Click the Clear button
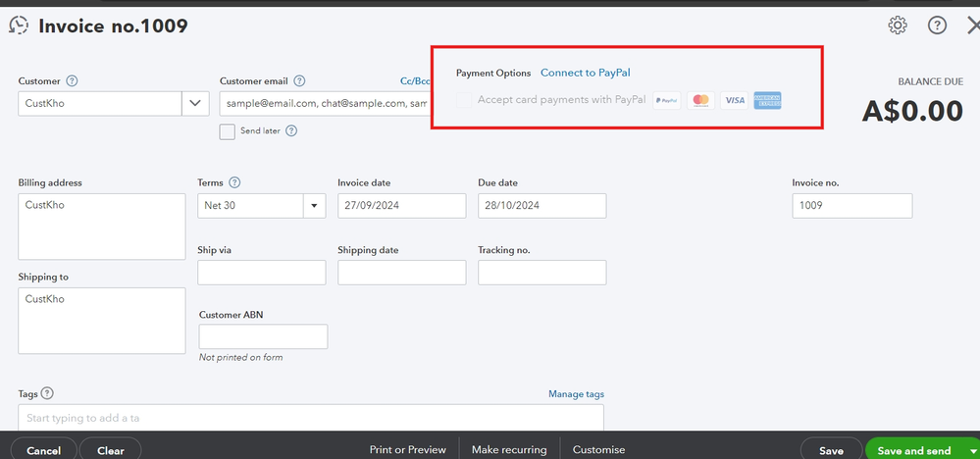This screenshot has height=459, width=980. point(111,450)
